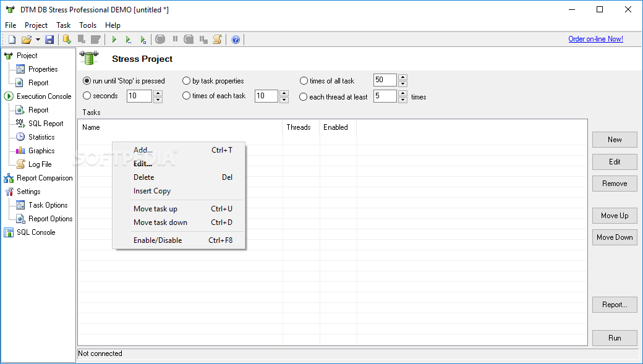Create a new project via toolbar icon

pos(12,40)
